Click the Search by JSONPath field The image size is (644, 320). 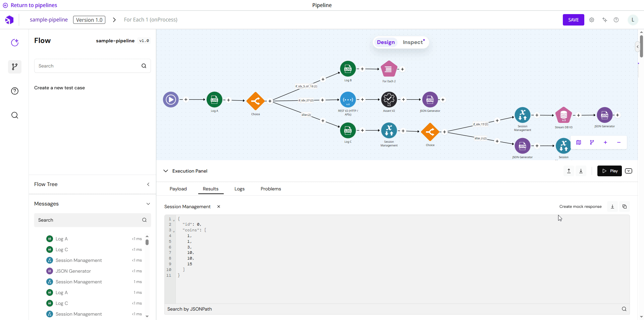(x=392, y=309)
